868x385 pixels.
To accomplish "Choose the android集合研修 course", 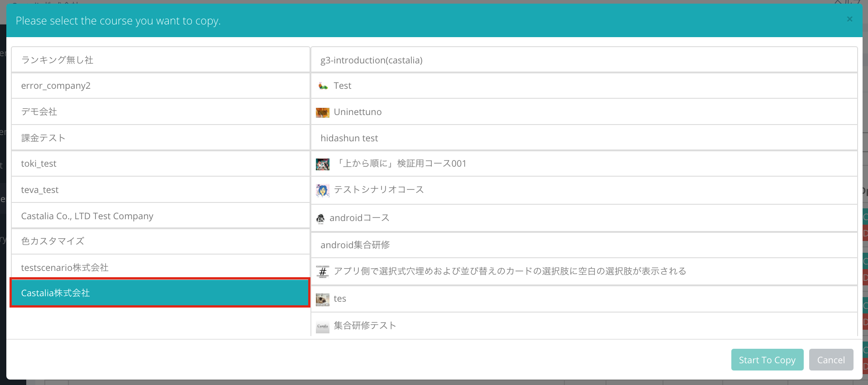I will (584, 245).
